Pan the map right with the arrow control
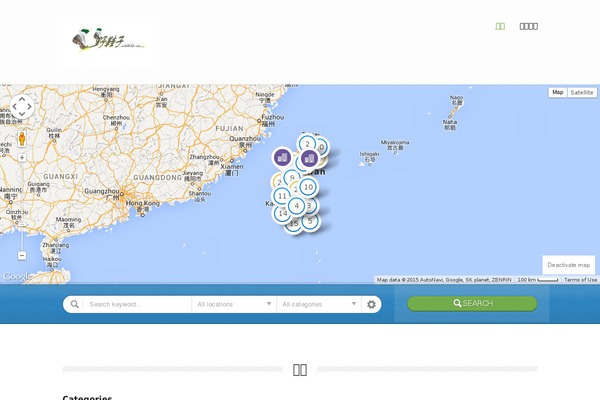The width and height of the screenshot is (600, 400). 29,106
